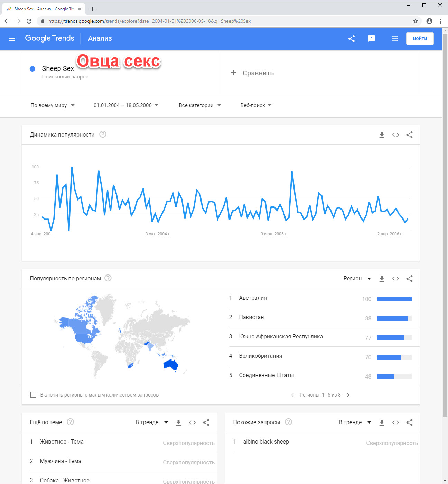
Task: Click the Войти sign-in button
Action: click(420, 38)
